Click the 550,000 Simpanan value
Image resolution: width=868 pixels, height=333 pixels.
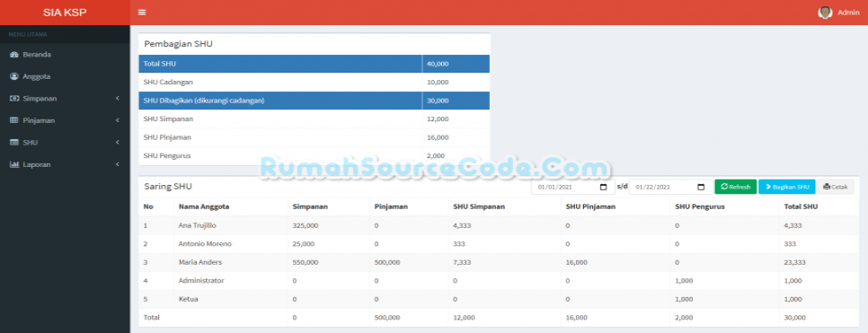(305, 262)
